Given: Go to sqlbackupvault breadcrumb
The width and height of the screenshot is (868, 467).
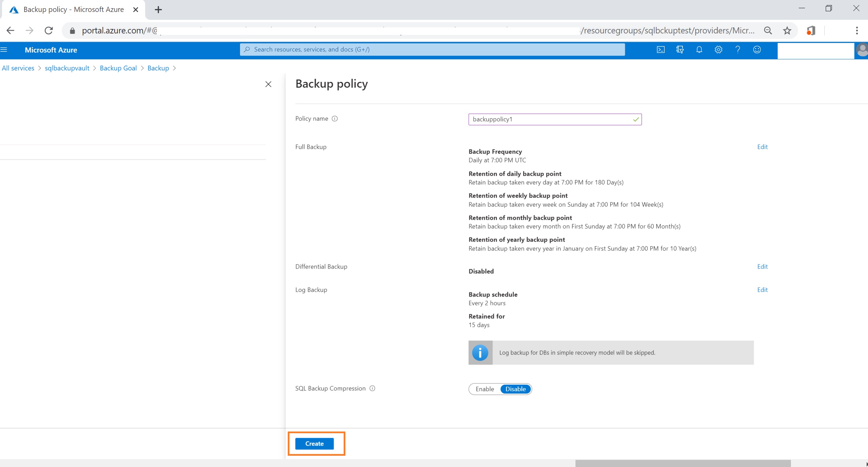Looking at the screenshot, I should point(67,68).
